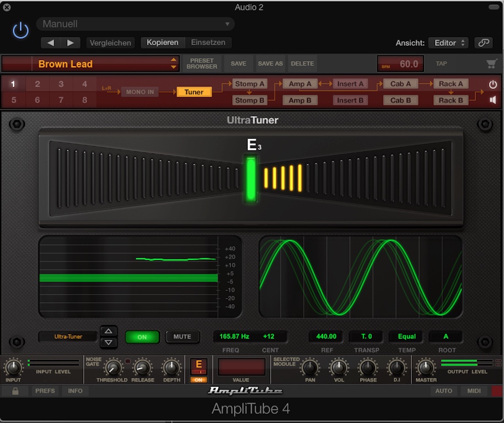Screen dimensions: 504x423
Task: Click the mini tuner E note display
Action: coord(199,366)
